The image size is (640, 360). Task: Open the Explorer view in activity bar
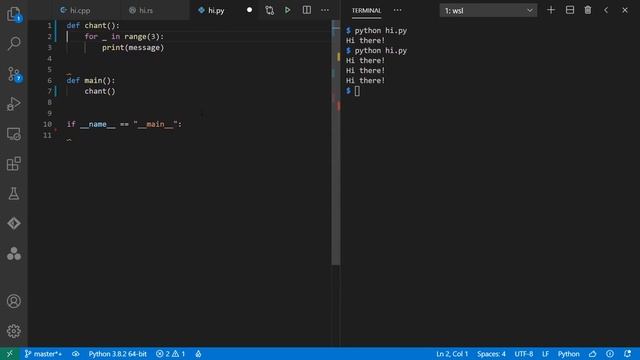14,14
